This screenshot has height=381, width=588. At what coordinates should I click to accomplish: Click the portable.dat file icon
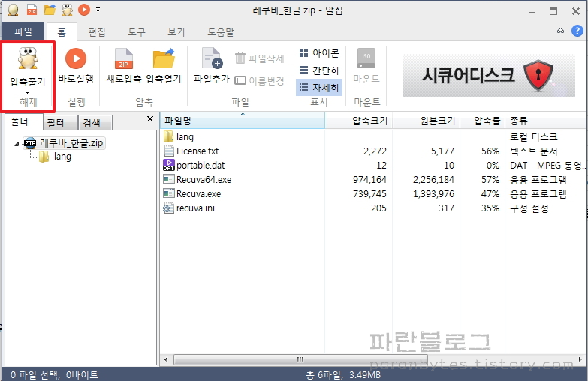pos(169,165)
